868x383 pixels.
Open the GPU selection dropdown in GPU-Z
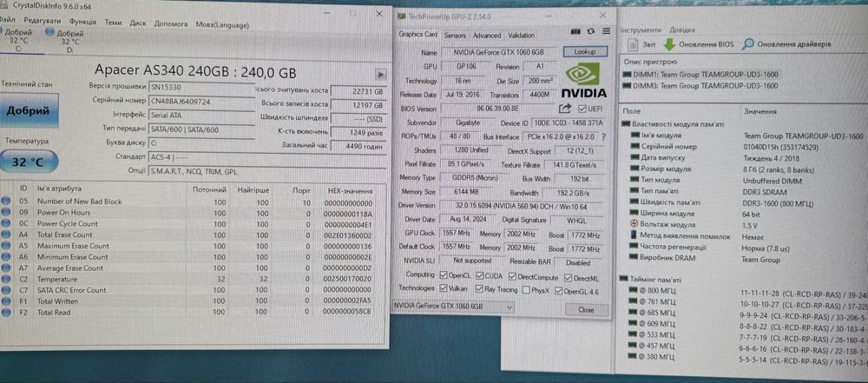[453, 307]
